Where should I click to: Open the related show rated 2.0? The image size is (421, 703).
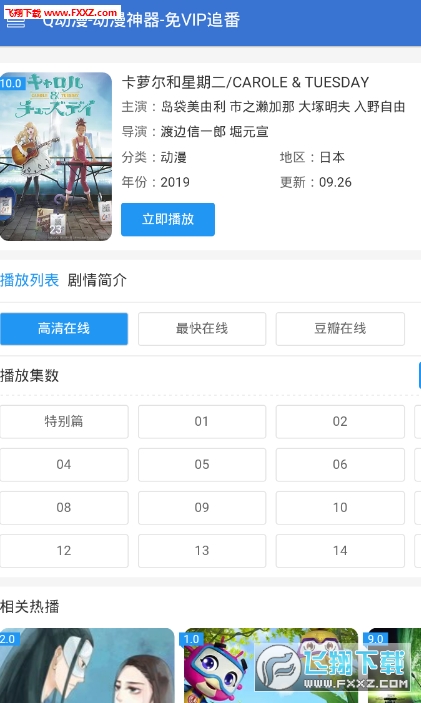point(87,665)
